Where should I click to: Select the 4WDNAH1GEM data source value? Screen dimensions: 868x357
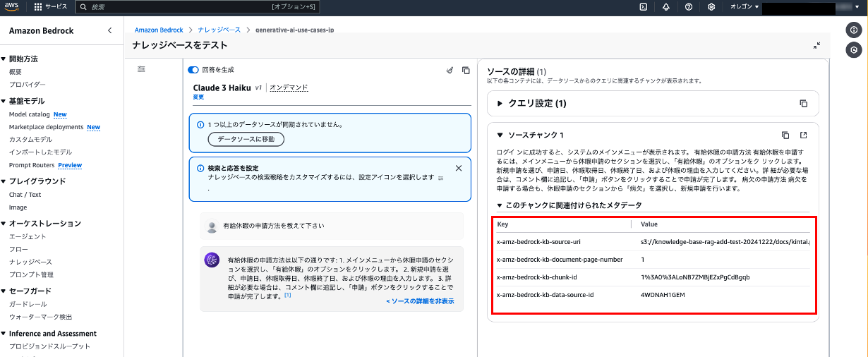[663, 295]
